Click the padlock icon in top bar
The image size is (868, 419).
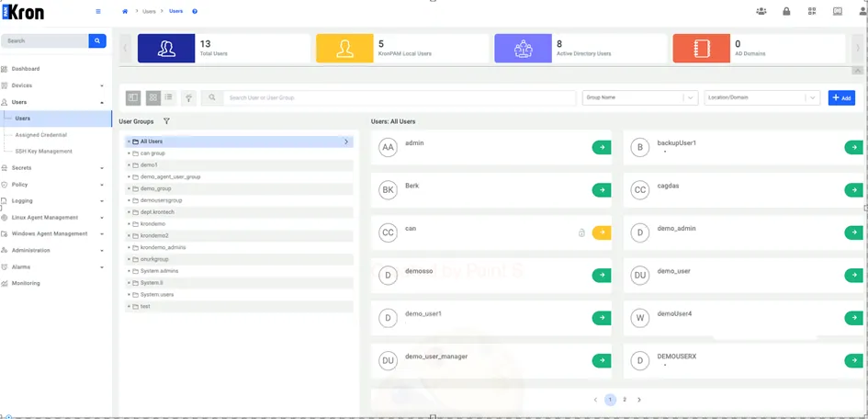786,11
